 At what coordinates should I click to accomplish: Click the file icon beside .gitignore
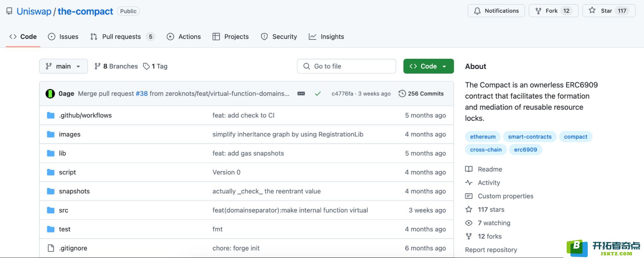[51, 248]
